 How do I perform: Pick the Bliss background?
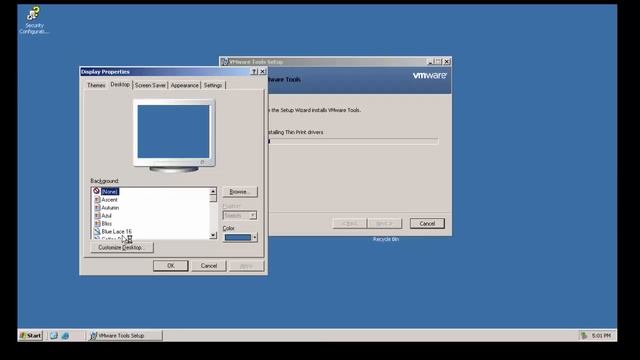pyautogui.click(x=107, y=224)
